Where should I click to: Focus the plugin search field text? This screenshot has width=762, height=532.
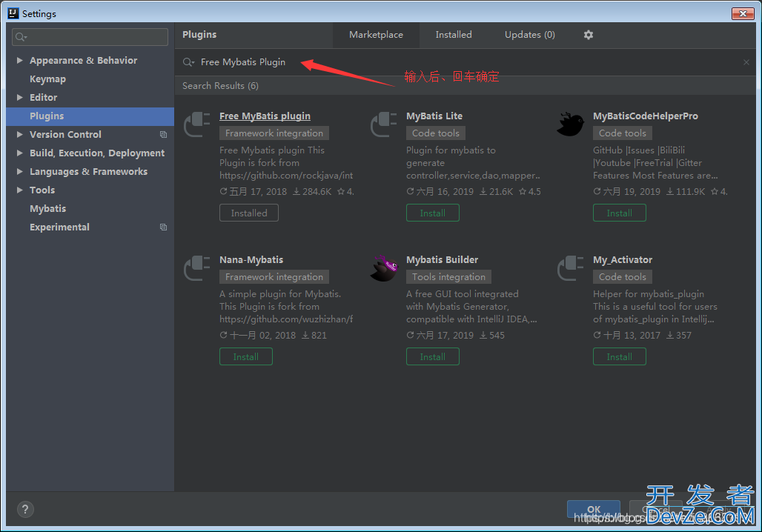[243, 62]
